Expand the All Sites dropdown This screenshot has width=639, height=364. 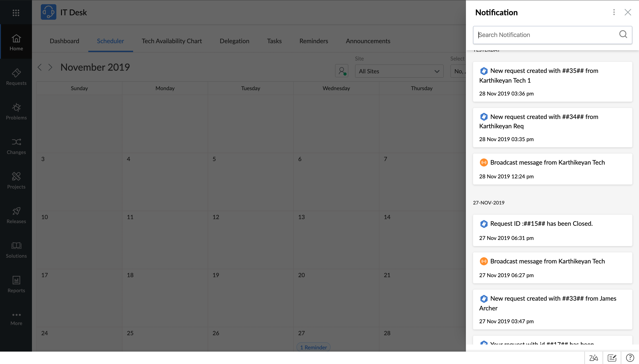point(399,71)
